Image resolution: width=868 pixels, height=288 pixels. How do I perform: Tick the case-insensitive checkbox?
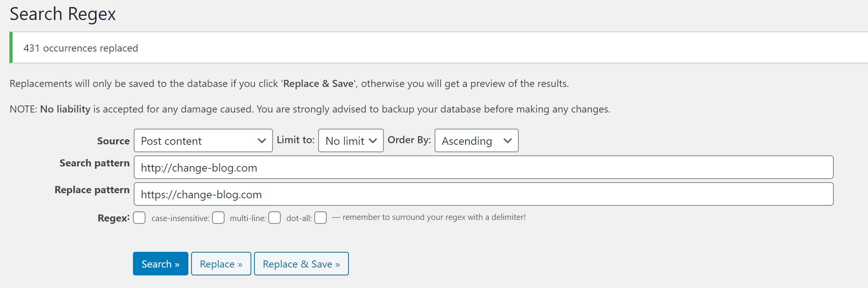pyautogui.click(x=218, y=218)
